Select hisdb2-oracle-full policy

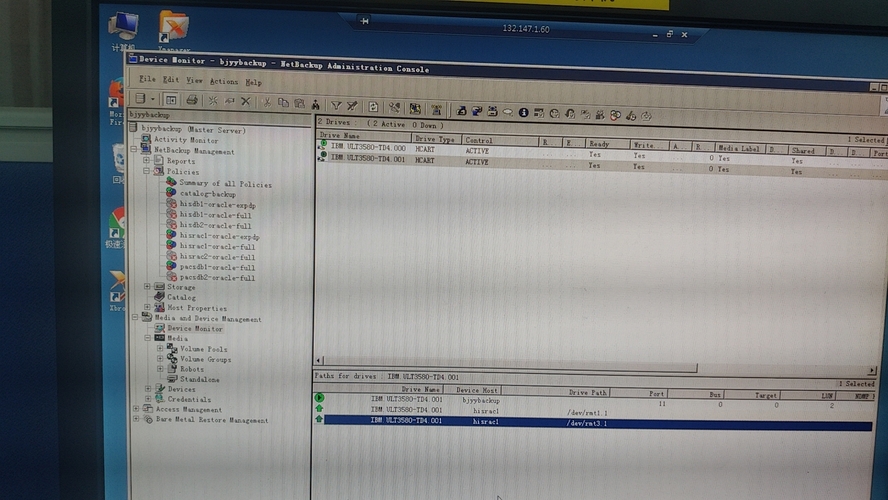tap(215, 225)
